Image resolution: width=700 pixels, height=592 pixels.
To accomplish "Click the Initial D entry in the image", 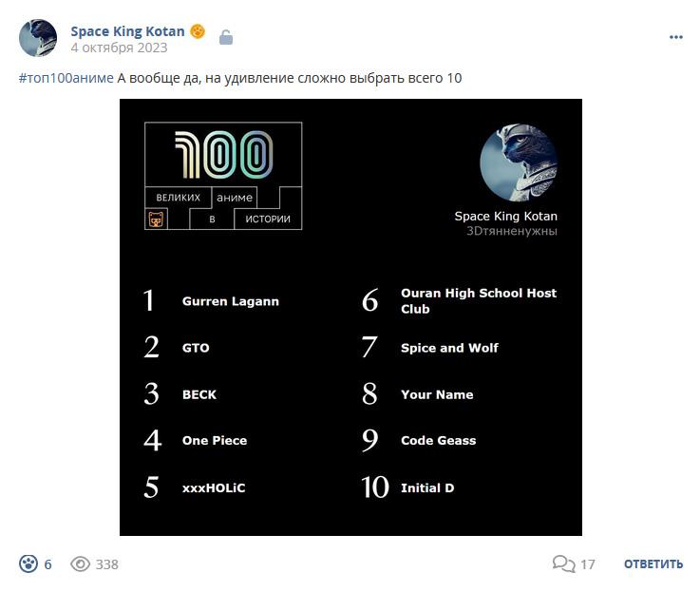I will tap(427, 487).
